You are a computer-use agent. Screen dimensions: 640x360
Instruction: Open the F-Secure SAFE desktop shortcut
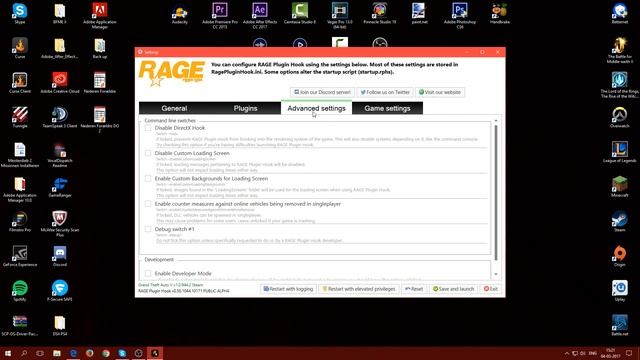[x=60, y=291]
